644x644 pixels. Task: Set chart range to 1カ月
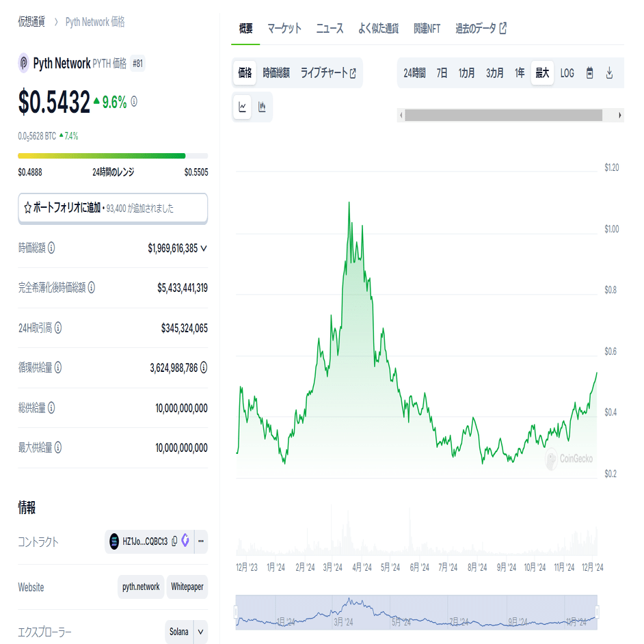click(x=466, y=73)
